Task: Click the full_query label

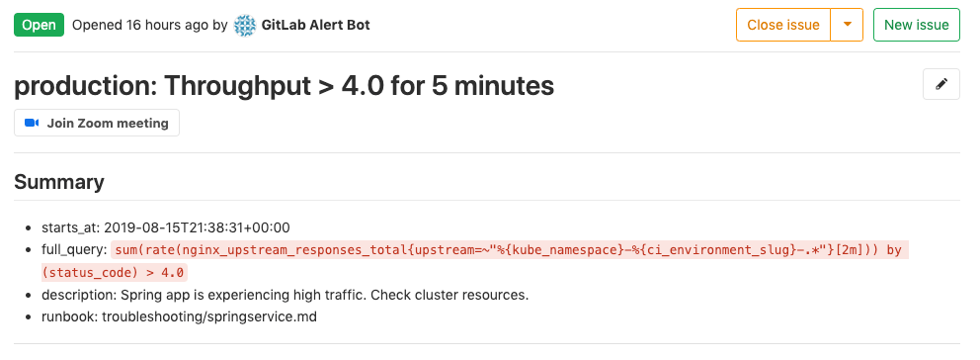Action: click(x=75, y=250)
